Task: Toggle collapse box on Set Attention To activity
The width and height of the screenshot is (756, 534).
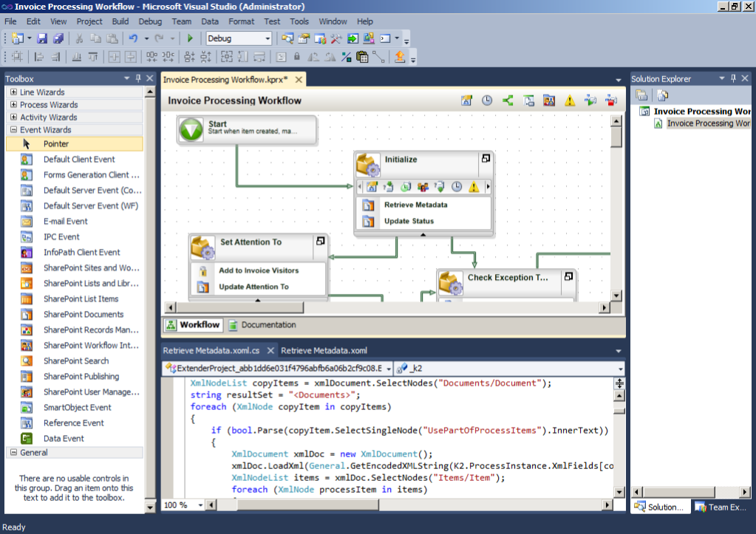Action: pyautogui.click(x=321, y=241)
